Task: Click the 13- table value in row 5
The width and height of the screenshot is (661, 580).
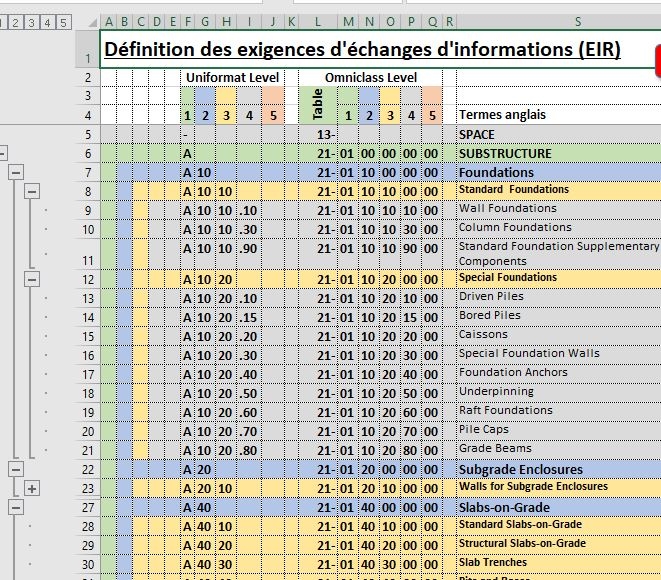Action: pyautogui.click(x=317, y=134)
